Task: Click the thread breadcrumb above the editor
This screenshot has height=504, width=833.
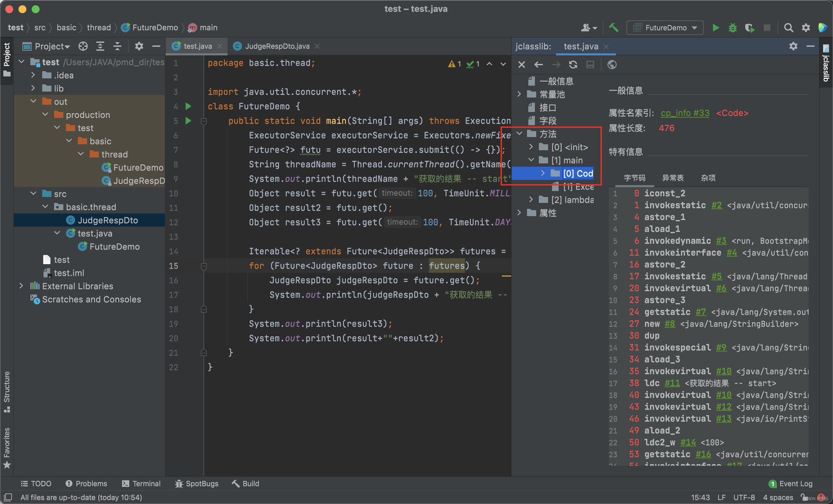Action: [x=99, y=27]
